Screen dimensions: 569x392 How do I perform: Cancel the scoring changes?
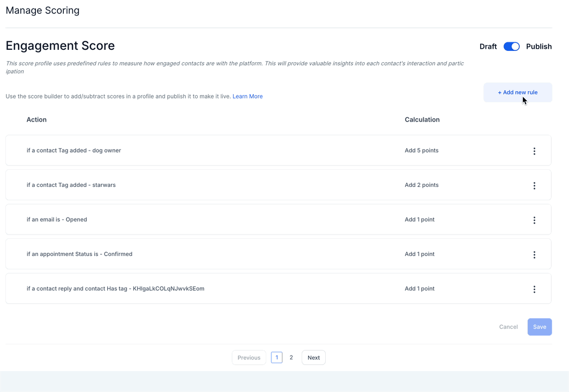coord(508,327)
